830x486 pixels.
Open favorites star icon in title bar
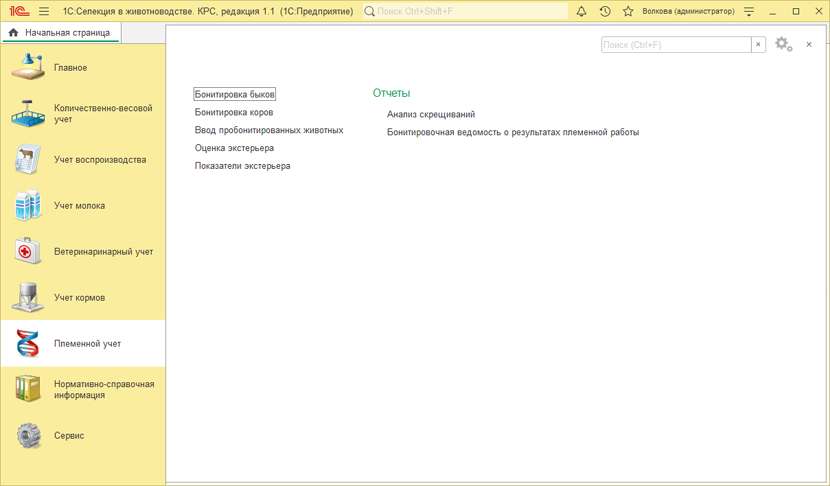[628, 12]
